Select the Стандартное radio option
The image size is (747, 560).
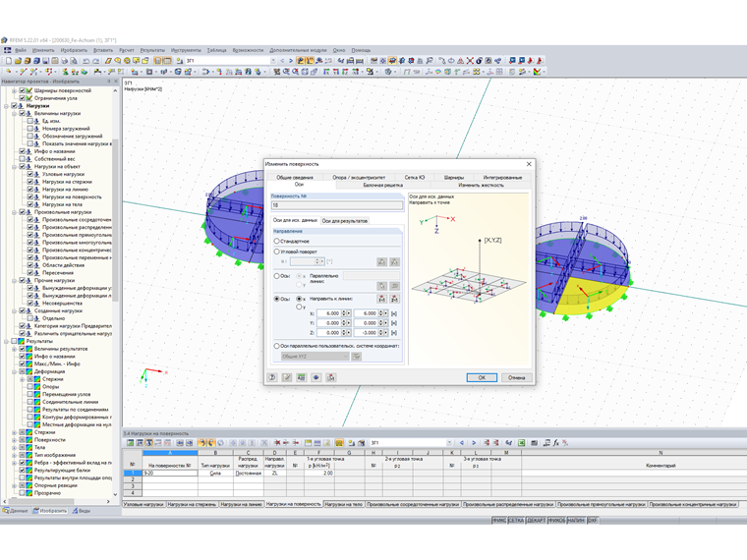[276, 241]
